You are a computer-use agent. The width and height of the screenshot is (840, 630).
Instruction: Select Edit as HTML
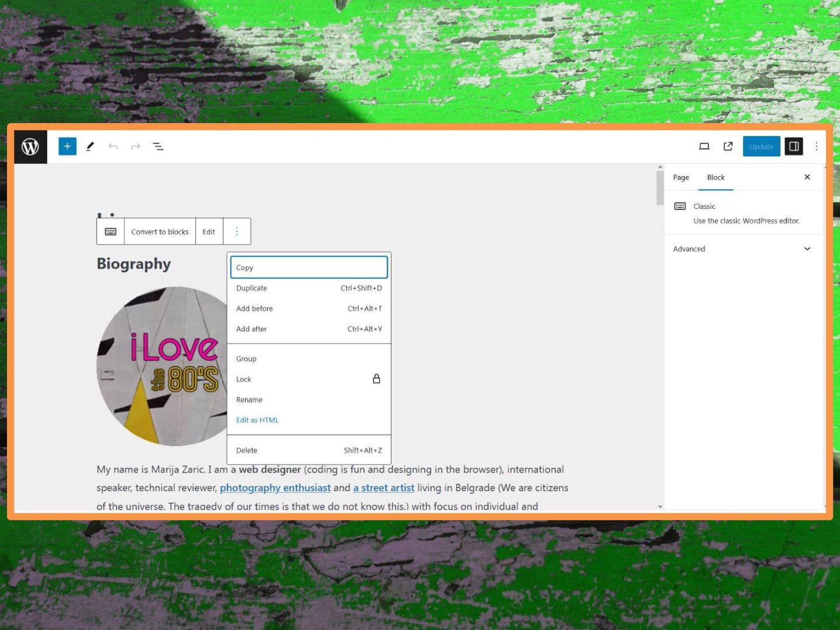point(309,420)
